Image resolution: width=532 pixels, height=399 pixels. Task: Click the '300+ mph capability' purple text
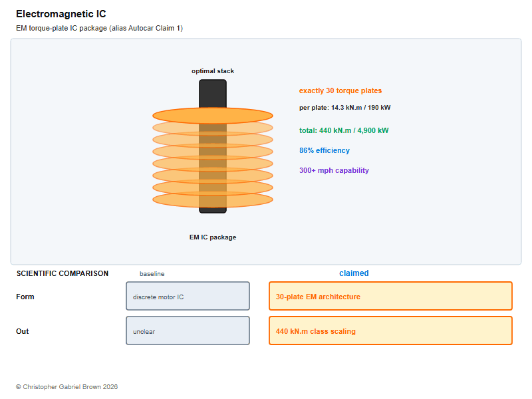click(x=334, y=170)
